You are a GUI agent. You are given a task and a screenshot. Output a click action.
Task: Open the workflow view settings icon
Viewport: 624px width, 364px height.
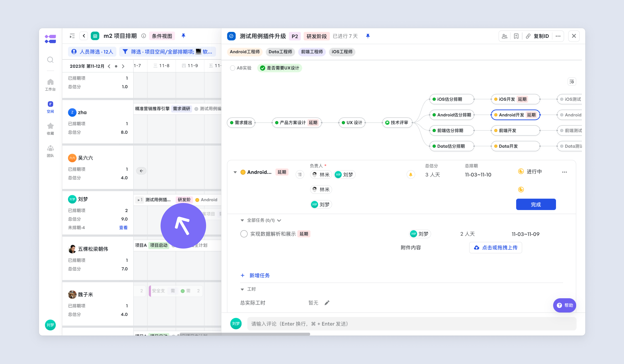(572, 82)
